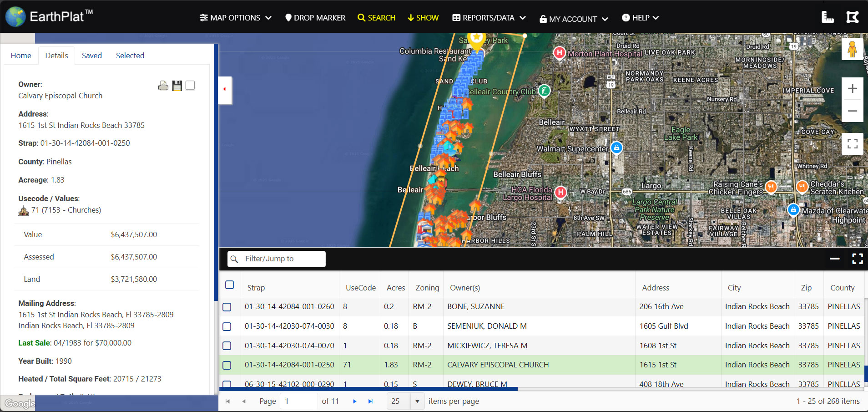Viewport: 868px width, 412px height.
Task: Click the page number input field
Action: pyautogui.click(x=298, y=401)
